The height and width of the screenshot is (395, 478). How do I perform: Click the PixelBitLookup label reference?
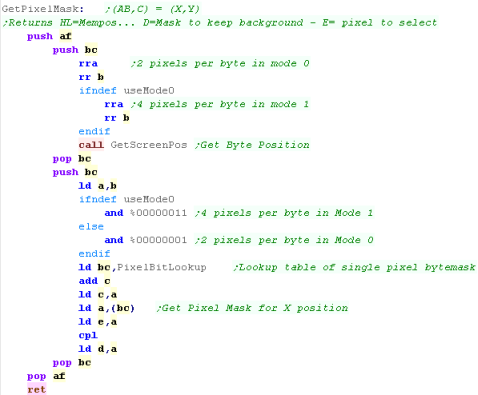[x=162, y=267]
